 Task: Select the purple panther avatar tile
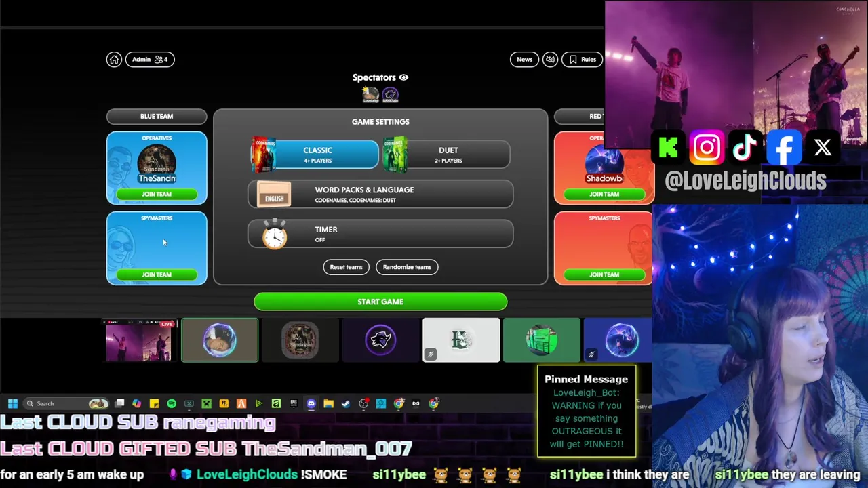380,340
